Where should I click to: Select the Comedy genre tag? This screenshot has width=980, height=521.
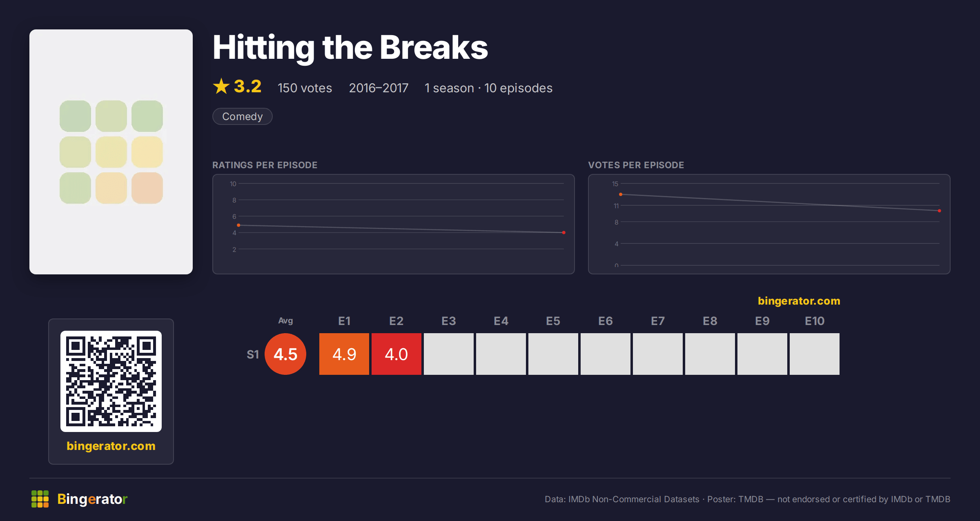pyautogui.click(x=243, y=116)
